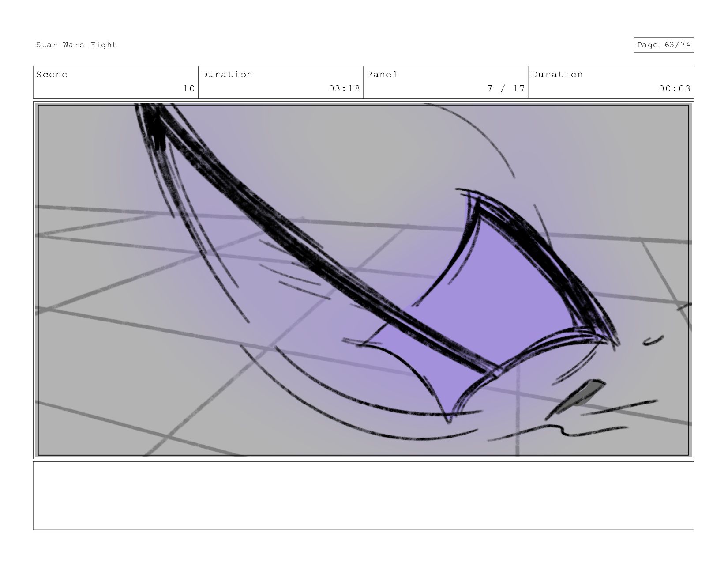
Task: Click the scene duration value '03:18'
Action: tap(345, 88)
